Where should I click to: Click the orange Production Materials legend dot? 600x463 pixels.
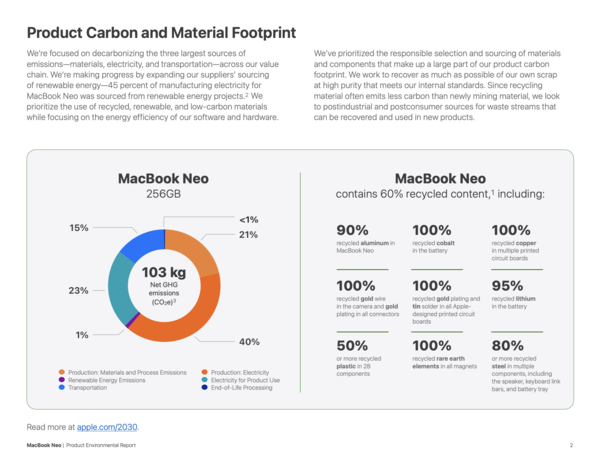[62, 372]
